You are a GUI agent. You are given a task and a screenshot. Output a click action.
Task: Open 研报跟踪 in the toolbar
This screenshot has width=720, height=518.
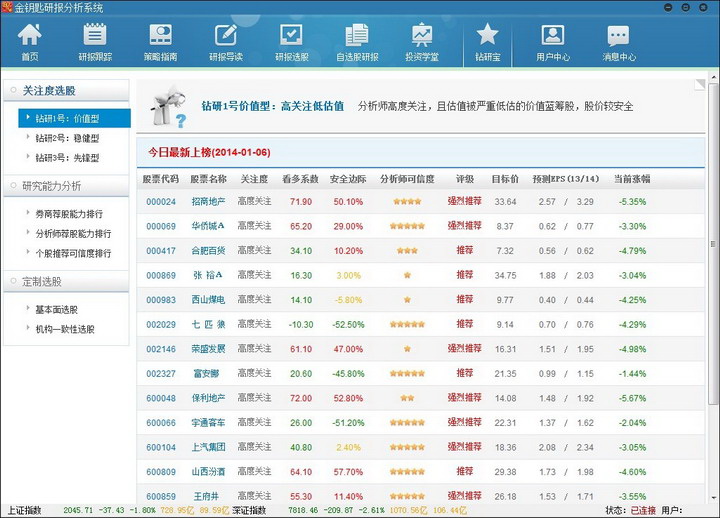pos(95,41)
